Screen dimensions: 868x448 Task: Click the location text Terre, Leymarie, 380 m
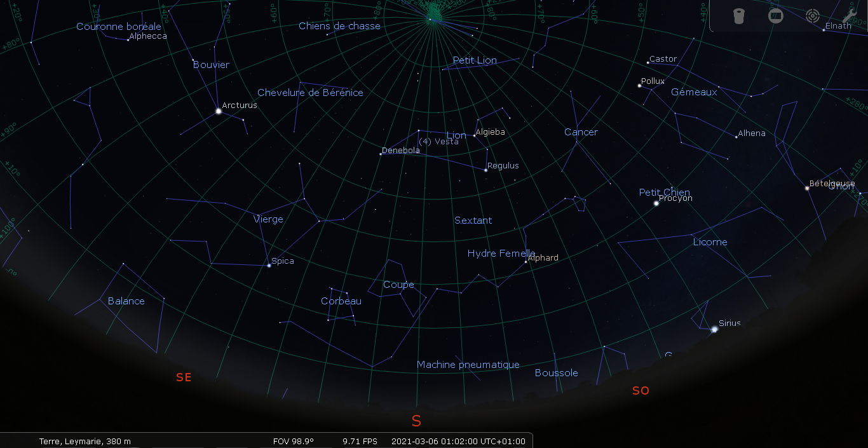[x=85, y=441]
